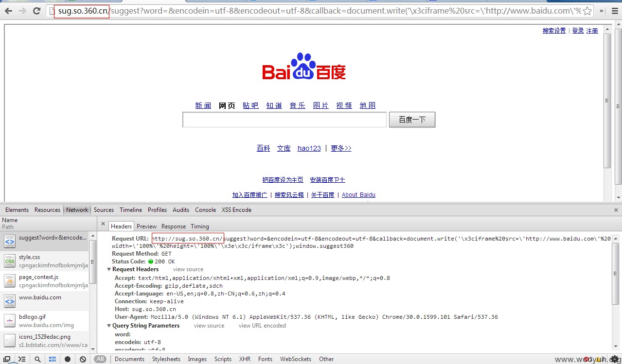The height and width of the screenshot is (364, 622).
Task: Filter network requests by Documents
Action: pos(129,359)
